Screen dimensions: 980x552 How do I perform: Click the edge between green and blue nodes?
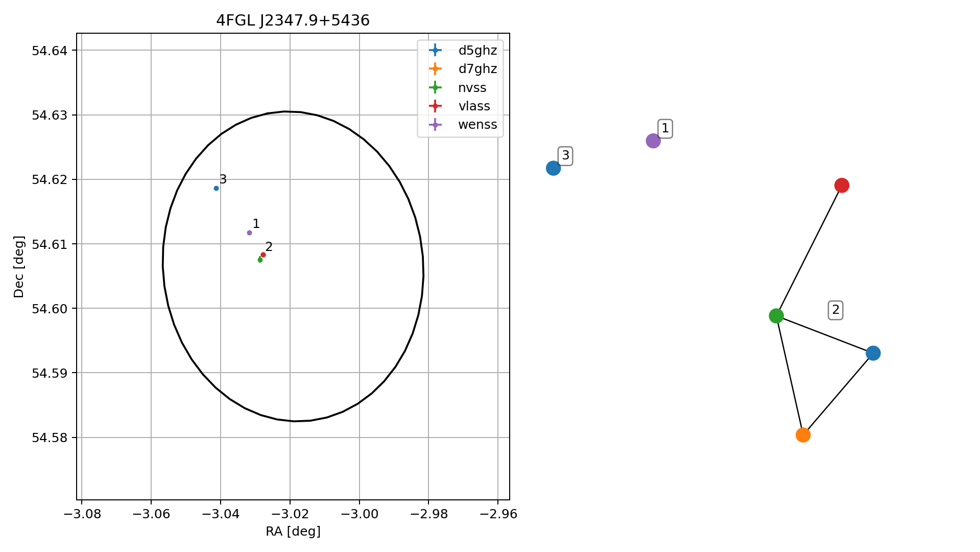tap(825, 335)
